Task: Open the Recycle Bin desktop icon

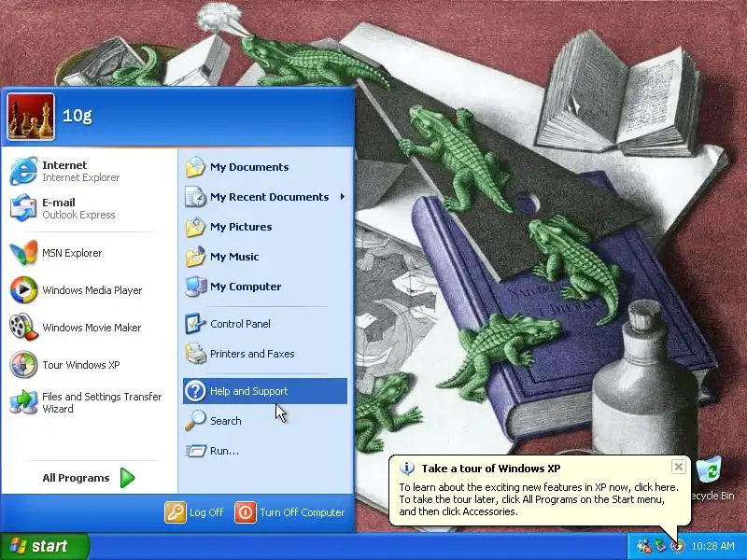Action: point(710,470)
